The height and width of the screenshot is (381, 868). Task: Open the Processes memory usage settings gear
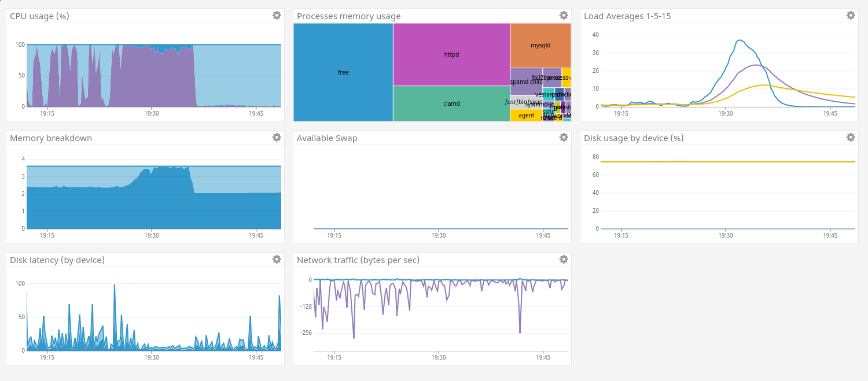[x=564, y=16]
